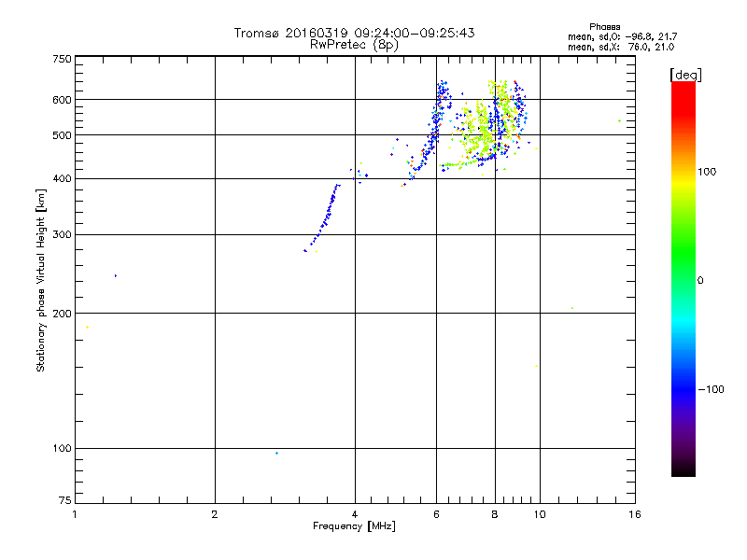747x560 pixels.
Task: Click y-axis tick label '400'
Action: point(63,179)
